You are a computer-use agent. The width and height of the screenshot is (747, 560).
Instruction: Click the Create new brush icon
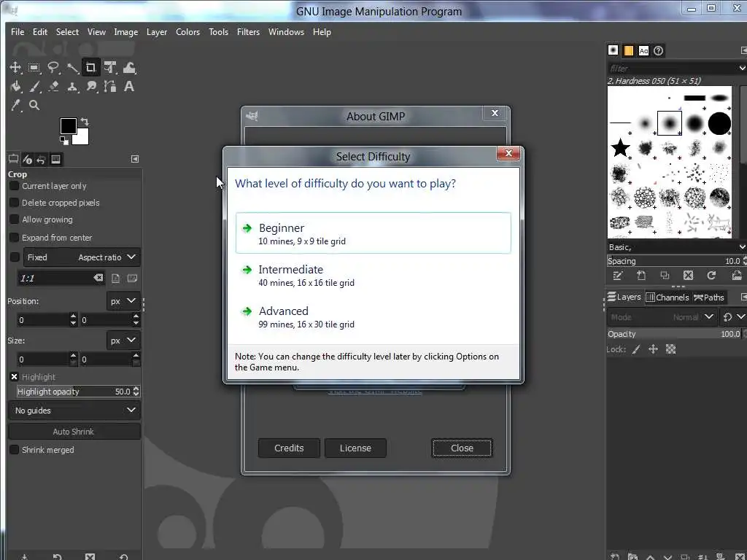pyautogui.click(x=641, y=275)
